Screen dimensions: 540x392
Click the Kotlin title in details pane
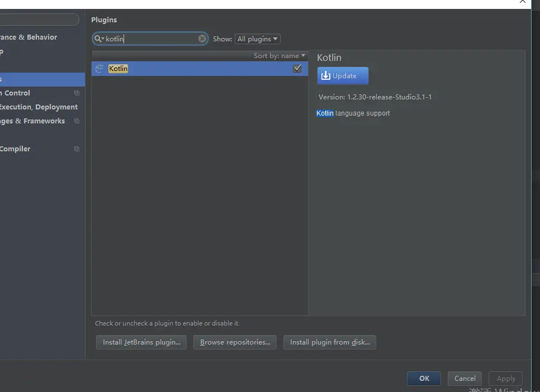pos(329,58)
